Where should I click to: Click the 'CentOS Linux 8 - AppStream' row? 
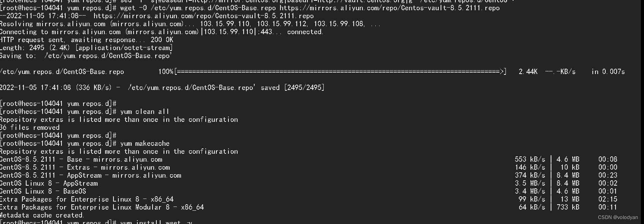click(309, 183)
